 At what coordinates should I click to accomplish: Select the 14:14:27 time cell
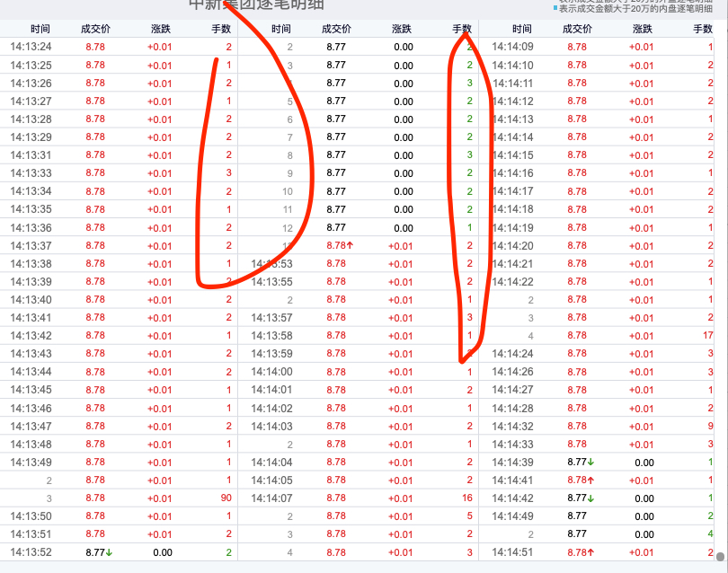[x=512, y=390]
